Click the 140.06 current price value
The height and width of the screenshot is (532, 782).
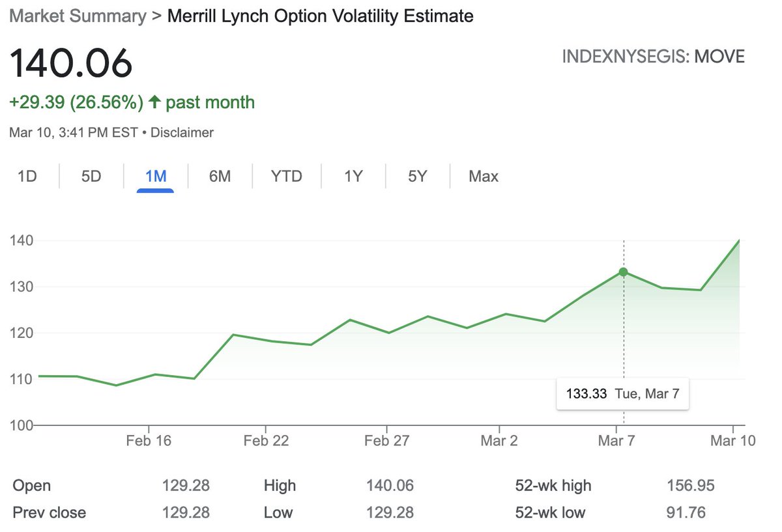coord(70,63)
